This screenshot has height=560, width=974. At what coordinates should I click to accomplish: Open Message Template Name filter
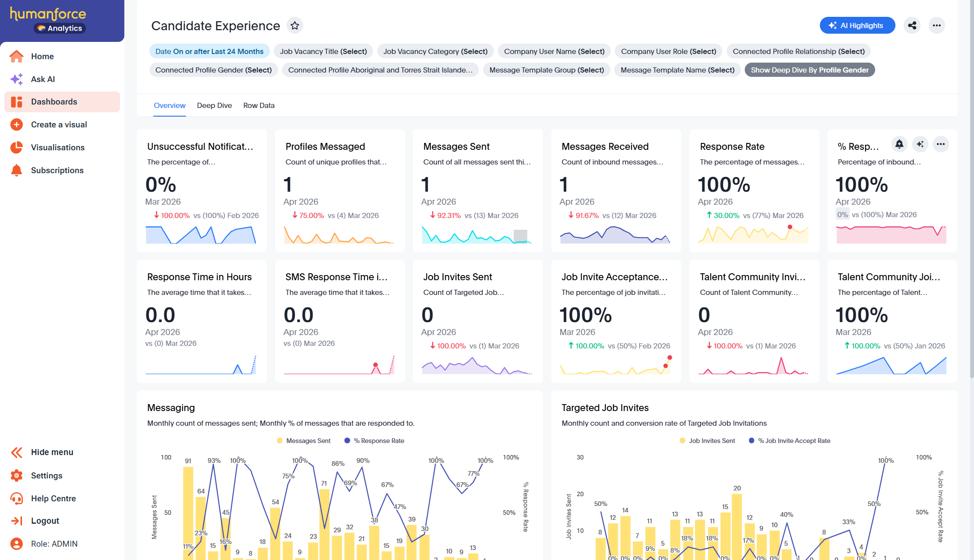click(677, 70)
